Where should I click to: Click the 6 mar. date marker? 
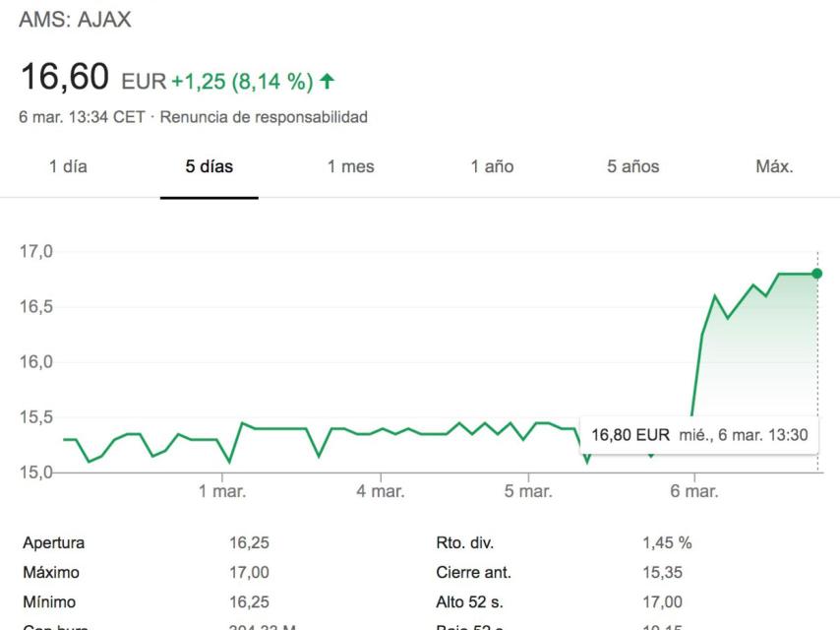pyautogui.click(x=694, y=491)
